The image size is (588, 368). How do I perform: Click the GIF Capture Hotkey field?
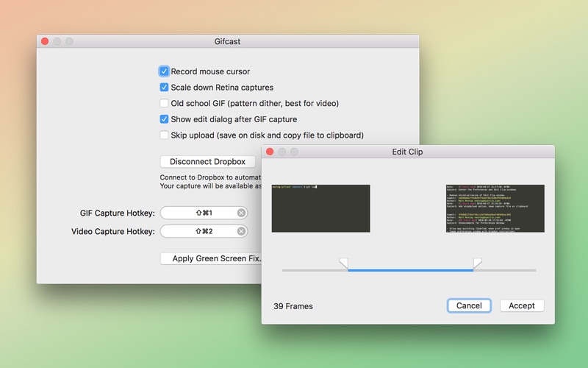(x=204, y=213)
